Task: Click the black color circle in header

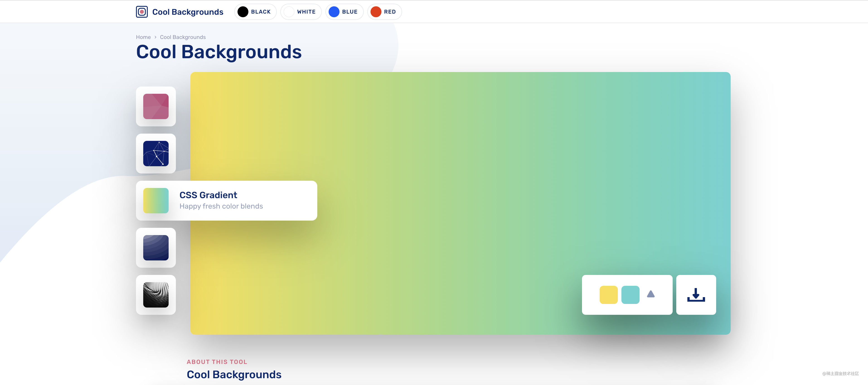Action: (x=242, y=12)
